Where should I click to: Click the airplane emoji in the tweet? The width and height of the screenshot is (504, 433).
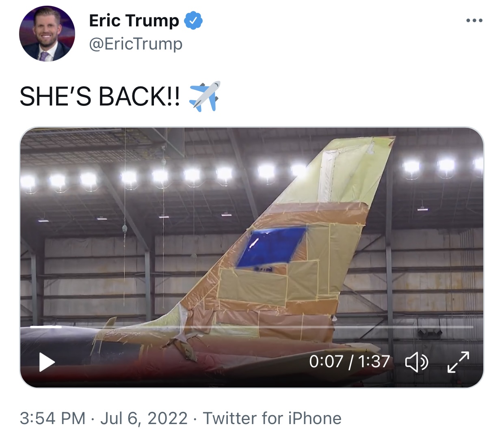(x=205, y=96)
